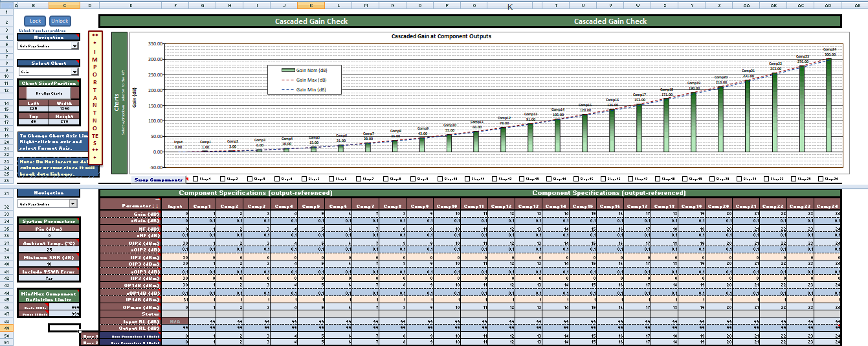
Task: Click the Swap Components button
Action: [158, 179]
